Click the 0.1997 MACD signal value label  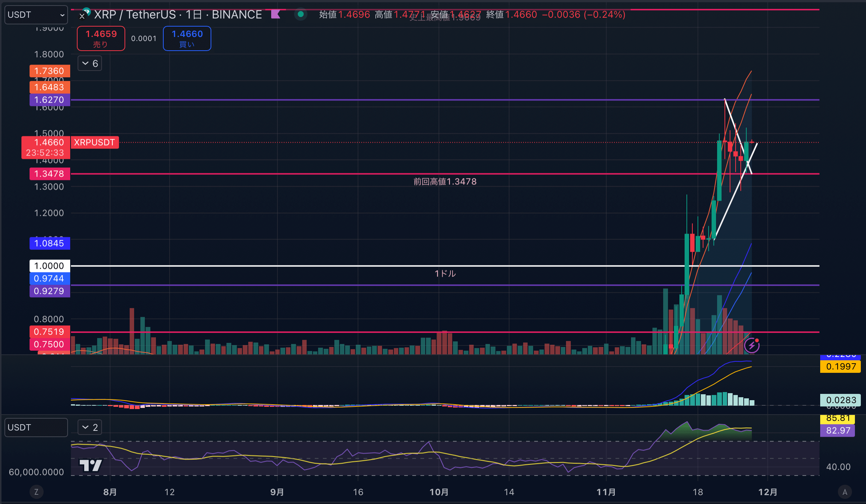(x=841, y=367)
